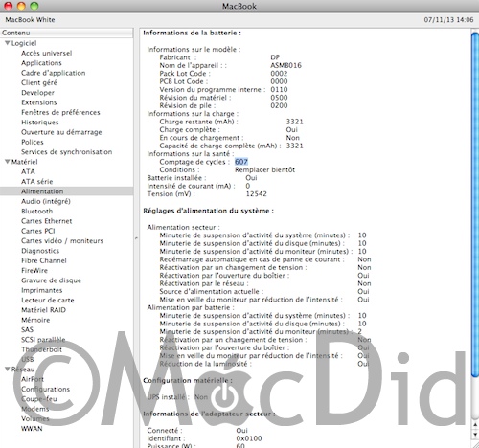Open the Bluetooth hardware entry
The width and height of the screenshot is (479, 448).
tap(36, 211)
